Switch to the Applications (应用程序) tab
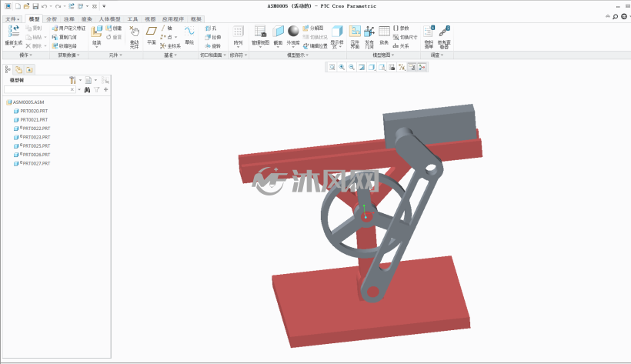Screen dimensions: 631x364 point(173,19)
